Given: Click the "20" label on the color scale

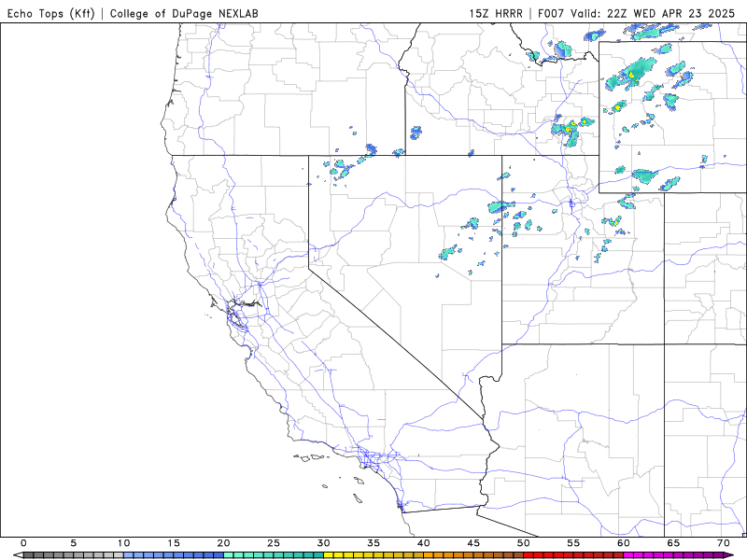Looking at the screenshot, I should tap(223, 543).
